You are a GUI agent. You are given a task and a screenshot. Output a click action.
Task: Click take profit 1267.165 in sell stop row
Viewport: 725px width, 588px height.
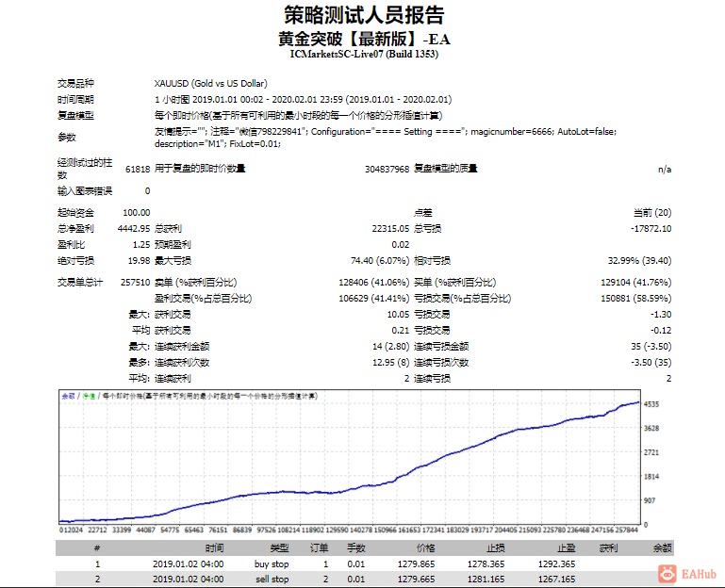tap(556, 580)
